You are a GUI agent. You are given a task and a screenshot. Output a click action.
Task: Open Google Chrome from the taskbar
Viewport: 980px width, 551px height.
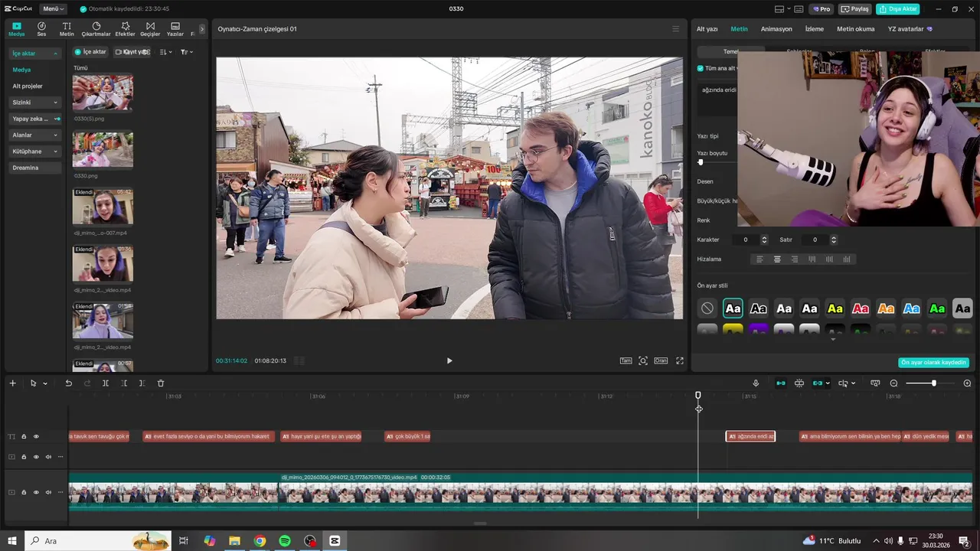click(x=260, y=541)
